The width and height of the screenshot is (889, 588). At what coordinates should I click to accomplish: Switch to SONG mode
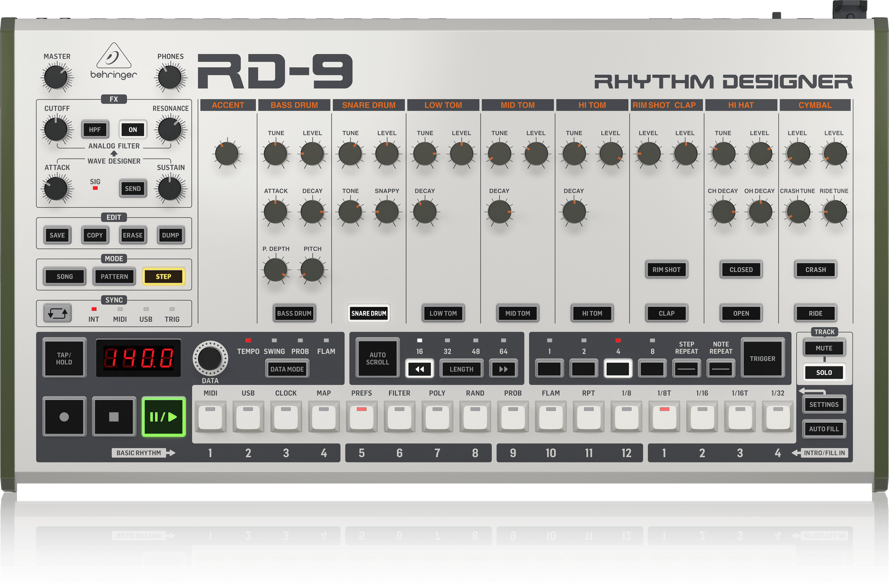point(64,276)
